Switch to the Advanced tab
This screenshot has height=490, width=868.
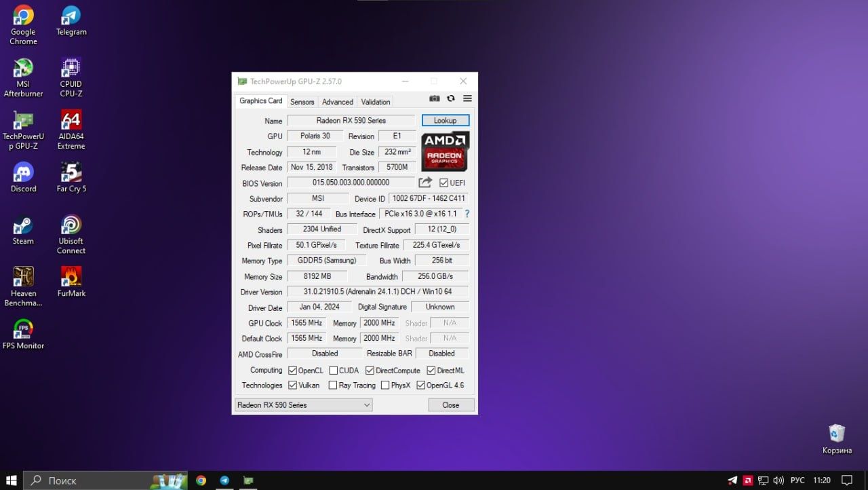338,102
